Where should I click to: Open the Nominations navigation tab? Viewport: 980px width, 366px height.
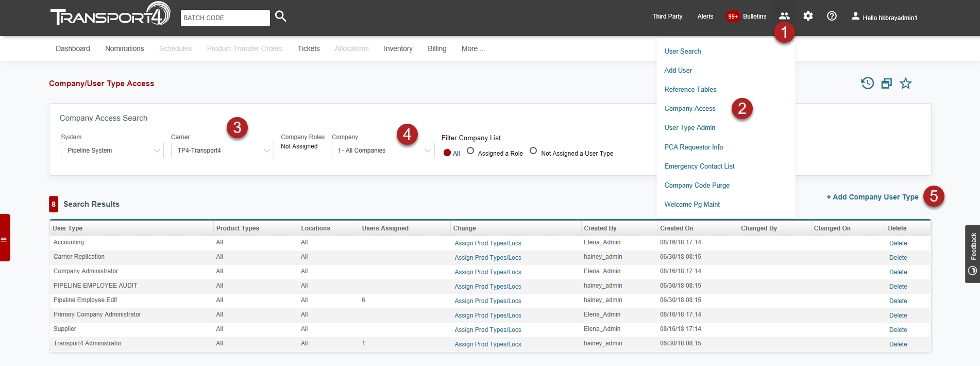click(124, 48)
